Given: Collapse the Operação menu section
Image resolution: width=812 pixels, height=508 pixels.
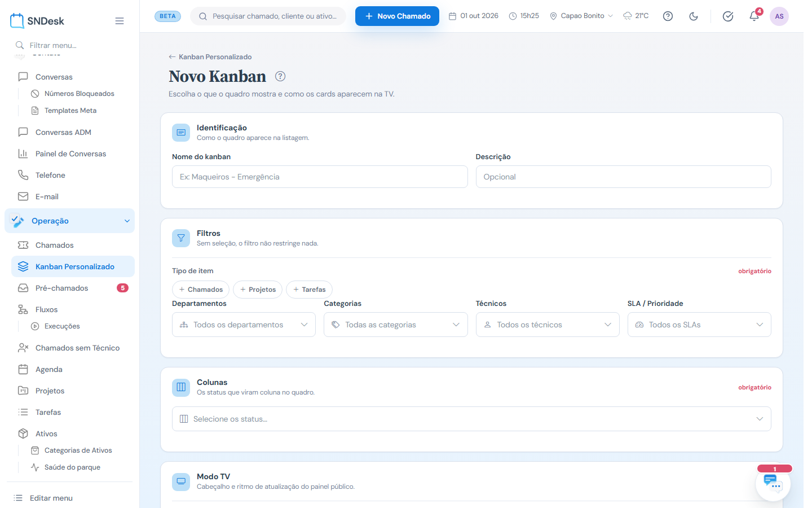Looking at the screenshot, I should point(70,221).
